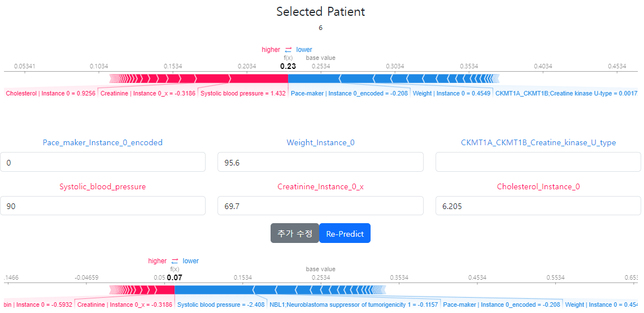The width and height of the screenshot is (644, 313).
Task: Click the Cholesterol = 0.9256 label in top plot
Action: 50,93
